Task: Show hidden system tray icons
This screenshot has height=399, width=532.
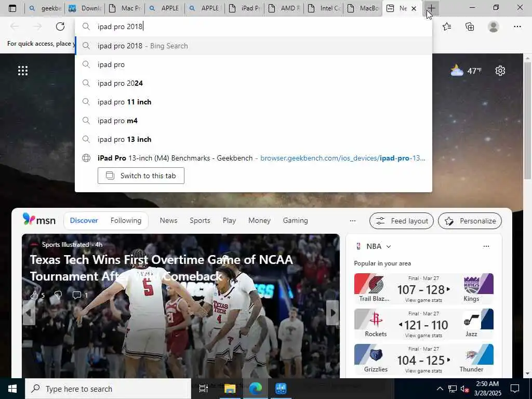Action: click(440, 389)
